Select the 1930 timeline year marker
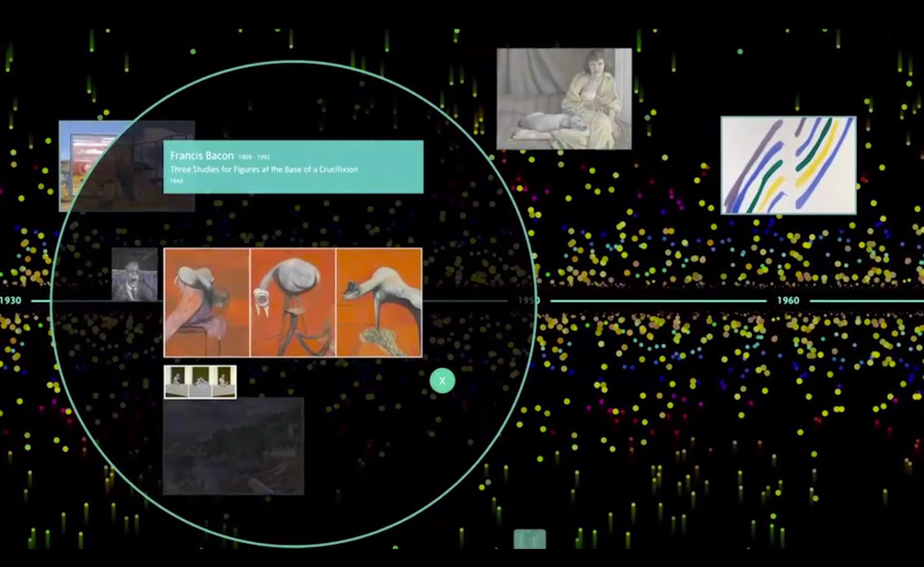Viewport: 924px width, 567px height. [12, 300]
